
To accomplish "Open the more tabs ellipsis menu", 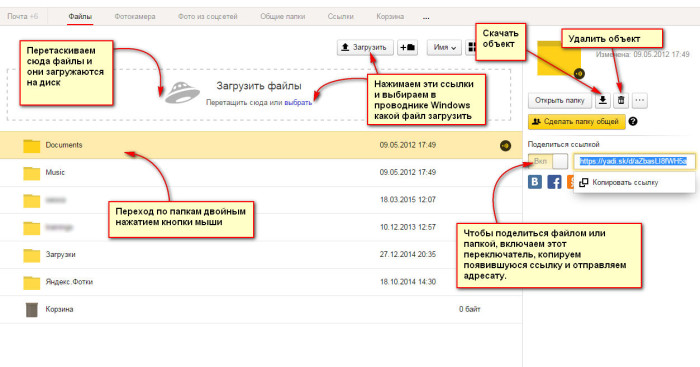I will [426, 17].
